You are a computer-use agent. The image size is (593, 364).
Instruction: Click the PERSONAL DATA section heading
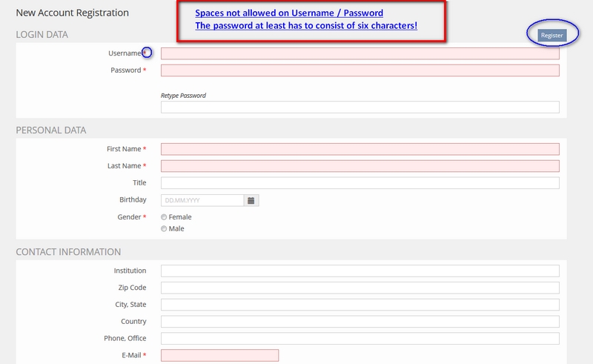51,130
